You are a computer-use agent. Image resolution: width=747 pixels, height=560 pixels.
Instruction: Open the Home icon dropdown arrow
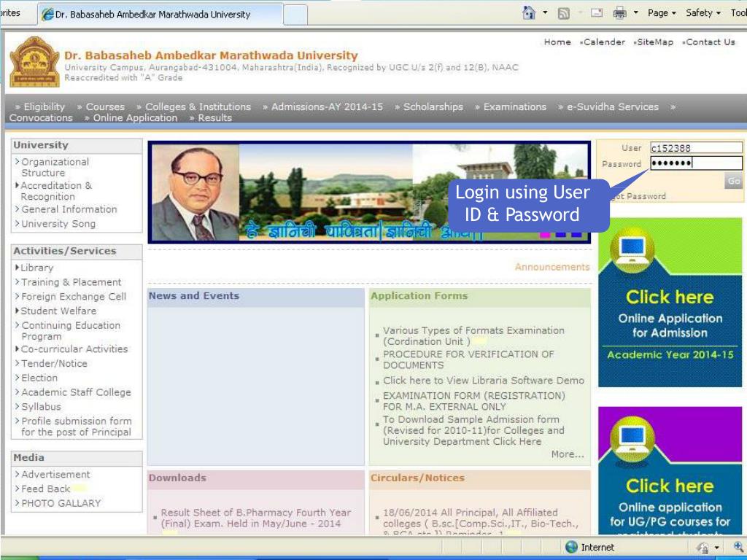coord(544,13)
